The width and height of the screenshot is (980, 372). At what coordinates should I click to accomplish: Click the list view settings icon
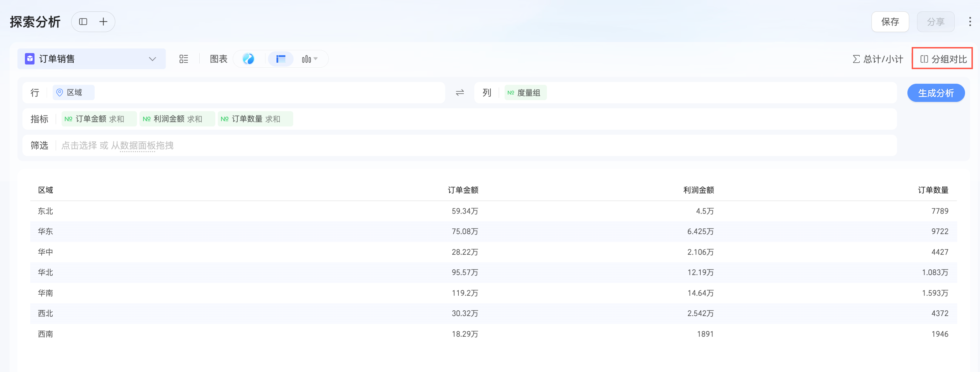pyautogui.click(x=184, y=59)
